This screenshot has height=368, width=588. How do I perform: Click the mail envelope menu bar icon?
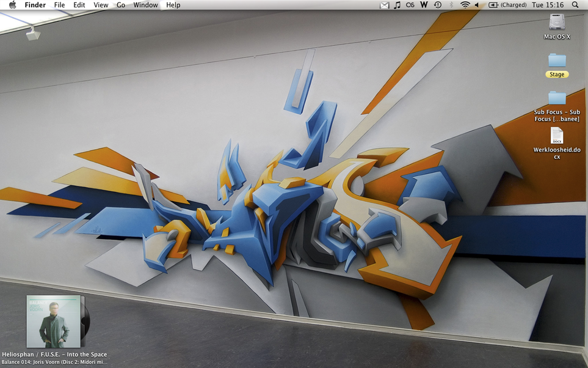(x=385, y=6)
